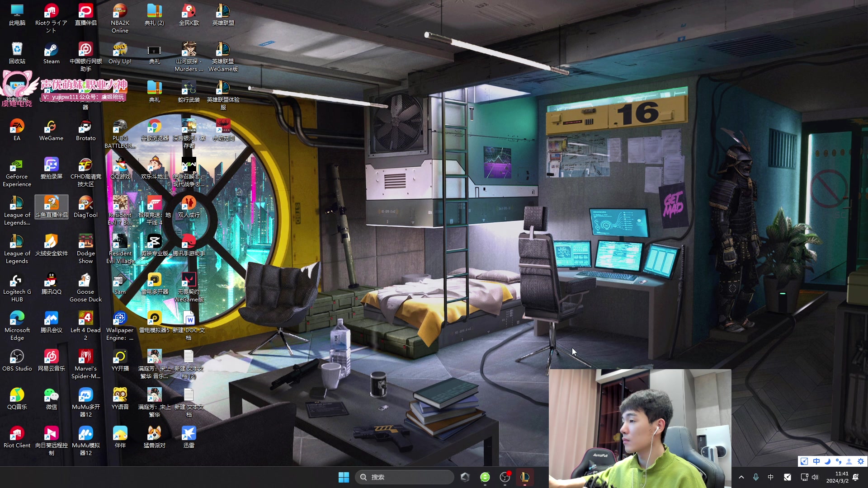868x488 pixels.
Task: Open the DiagTool desktop icon
Action: pos(85,207)
